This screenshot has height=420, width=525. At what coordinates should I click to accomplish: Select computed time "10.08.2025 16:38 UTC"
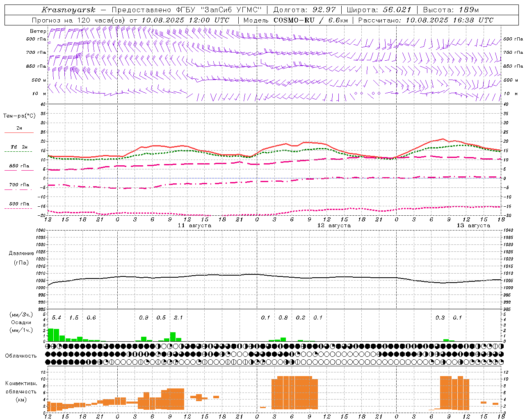click(x=450, y=20)
